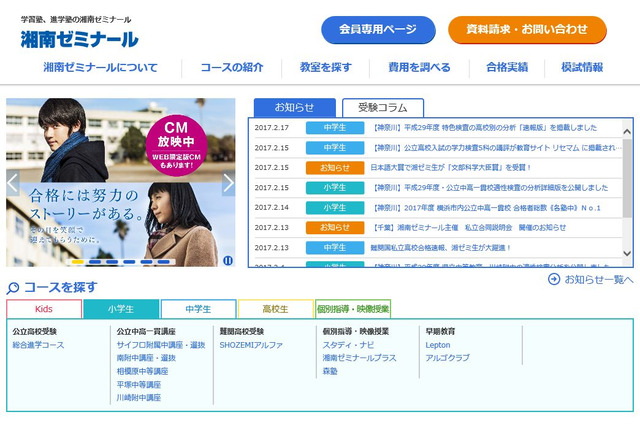The width and height of the screenshot is (640, 426).
Task: Open 平塚中等講座 link
Action: point(139,384)
